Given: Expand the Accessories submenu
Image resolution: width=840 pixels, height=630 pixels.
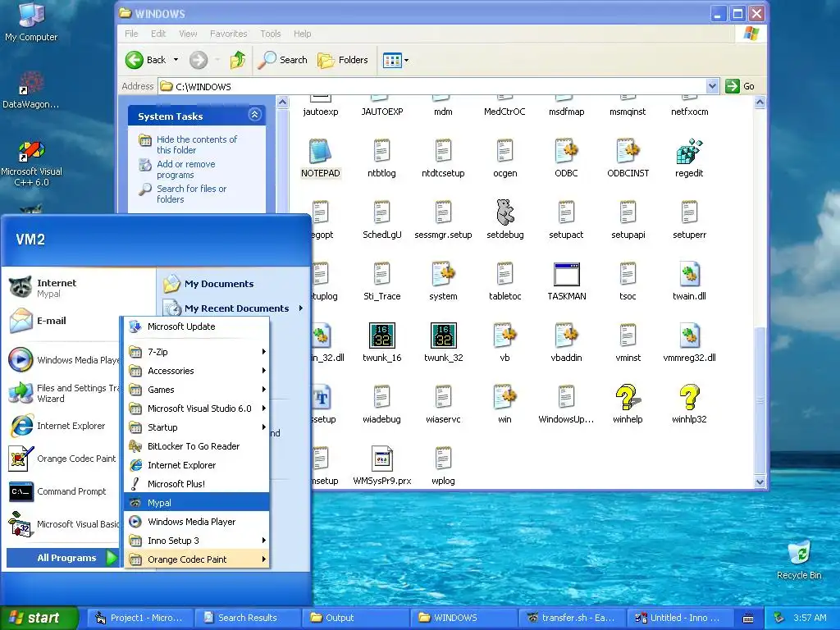Looking at the screenshot, I should coord(197,371).
